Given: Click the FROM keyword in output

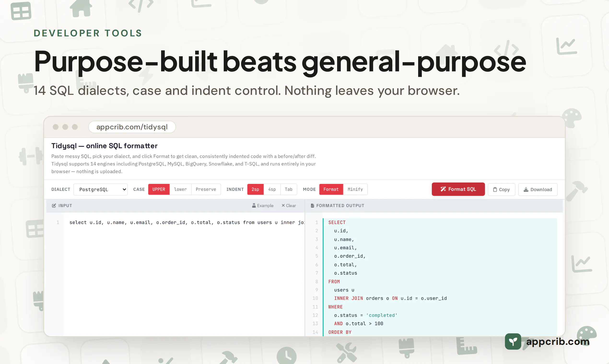Looking at the screenshot, I should [x=334, y=282].
